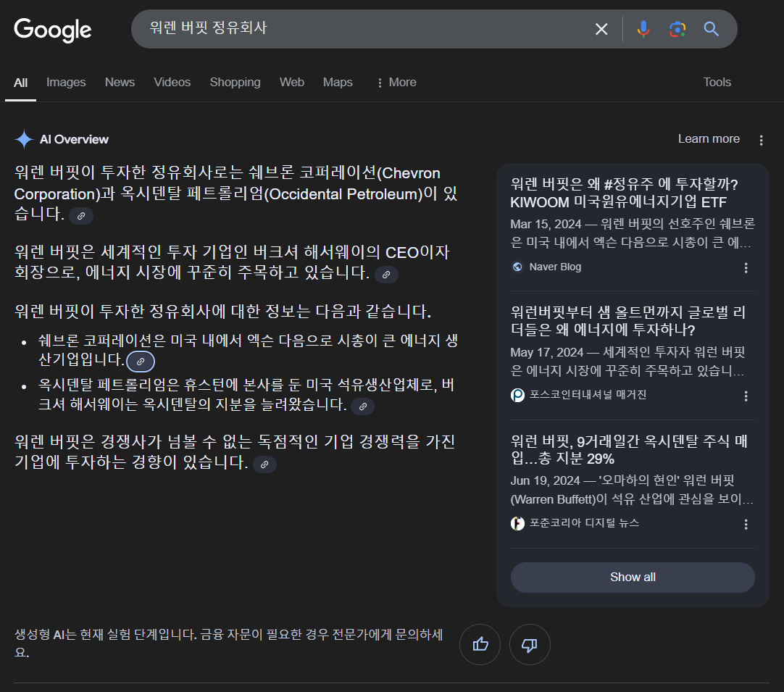
Task: Open the Shopping tab
Action: coord(235,82)
